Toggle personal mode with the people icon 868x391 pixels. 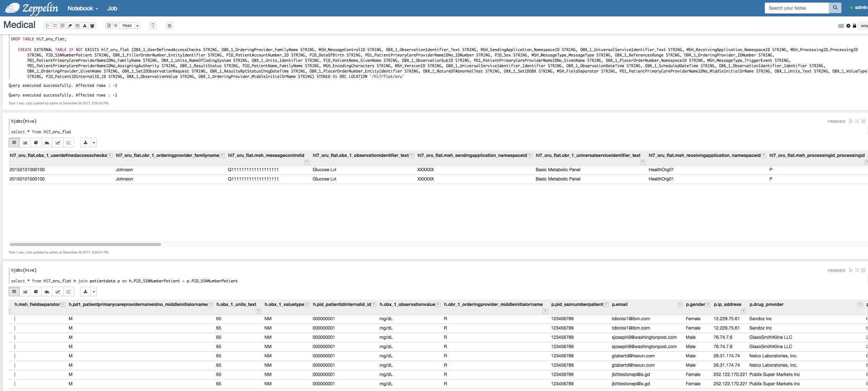point(92,25)
